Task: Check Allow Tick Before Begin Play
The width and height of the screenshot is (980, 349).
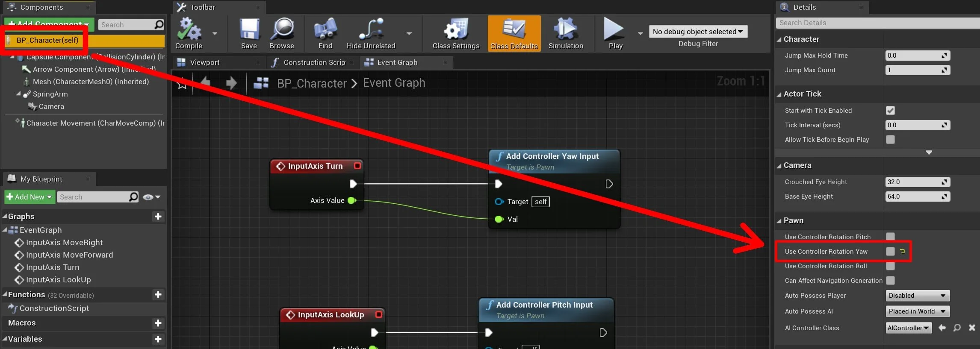Action: pos(890,140)
